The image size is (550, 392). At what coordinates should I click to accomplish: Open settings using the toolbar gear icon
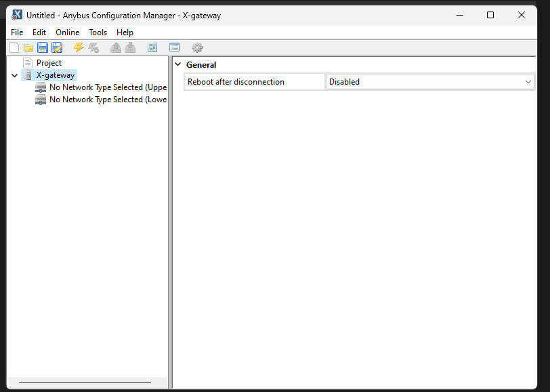point(197,47)
